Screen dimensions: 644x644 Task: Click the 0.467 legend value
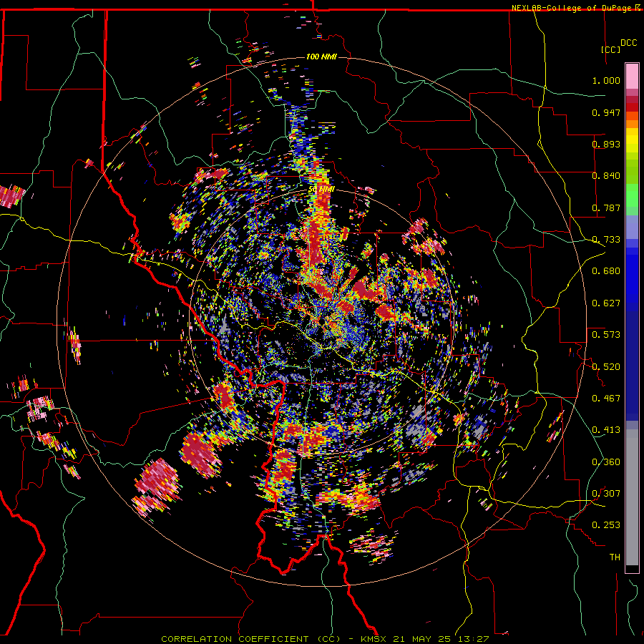(606, 399)
